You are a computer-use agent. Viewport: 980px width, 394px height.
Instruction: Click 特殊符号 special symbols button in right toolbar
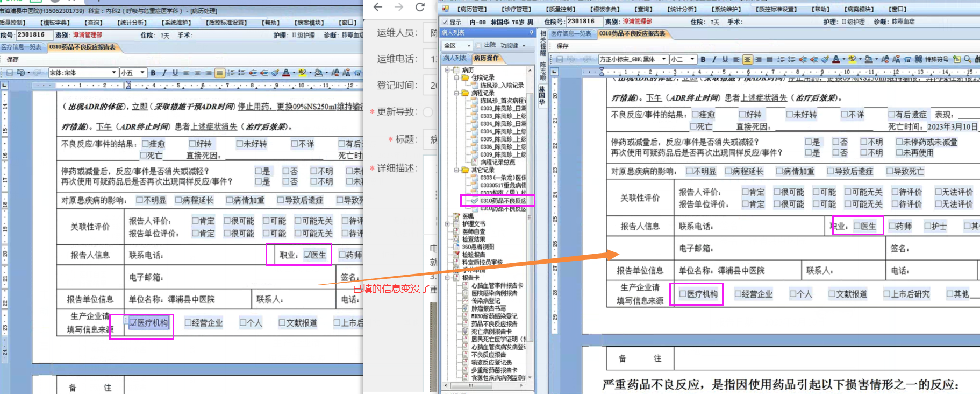point(936,59)
